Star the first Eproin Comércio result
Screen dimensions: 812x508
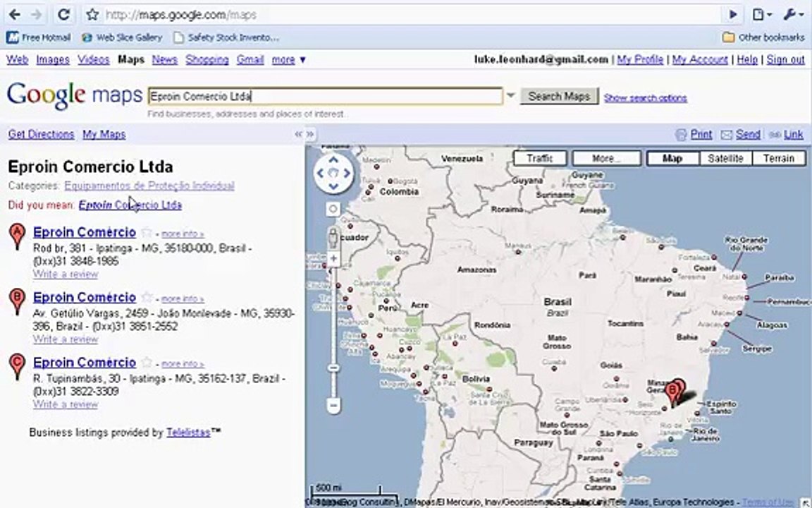point(147,232)
